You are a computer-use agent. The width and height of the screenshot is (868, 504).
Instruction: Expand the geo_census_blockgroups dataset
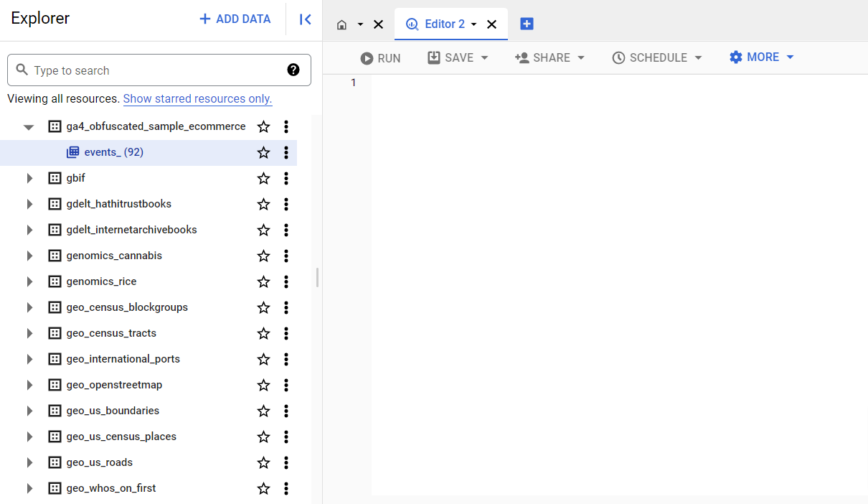pos(29,307)
